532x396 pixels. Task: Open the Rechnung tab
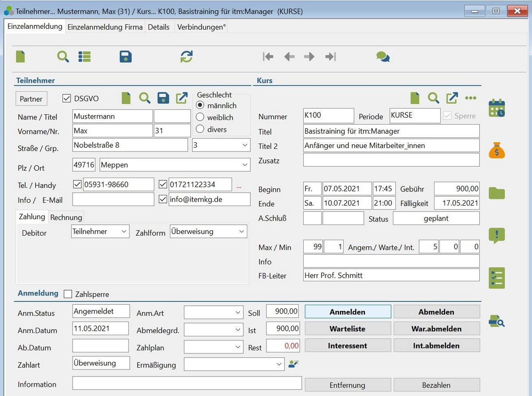tap(66, 217)
